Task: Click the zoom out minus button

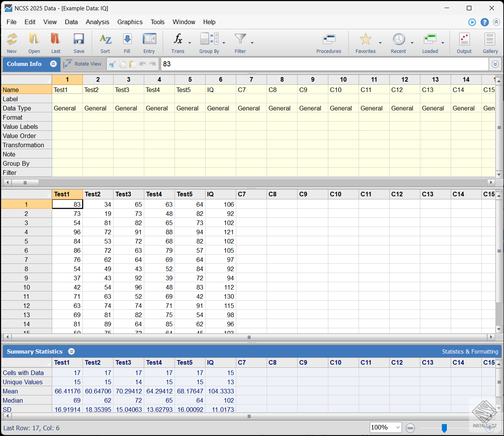Action: (410, 428)
